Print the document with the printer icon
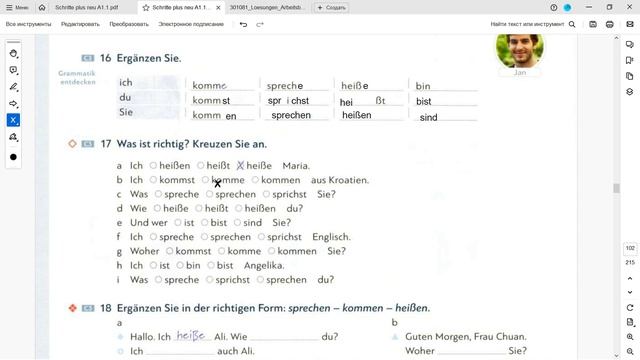 (x=609, y=24)
